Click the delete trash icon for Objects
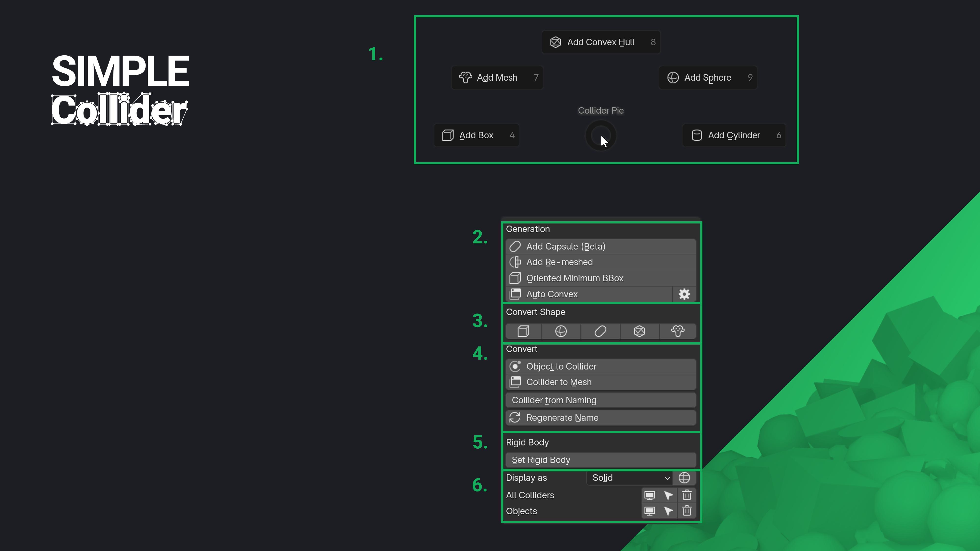Viewport: 980px width, 551px height. (x=687, y=511)
